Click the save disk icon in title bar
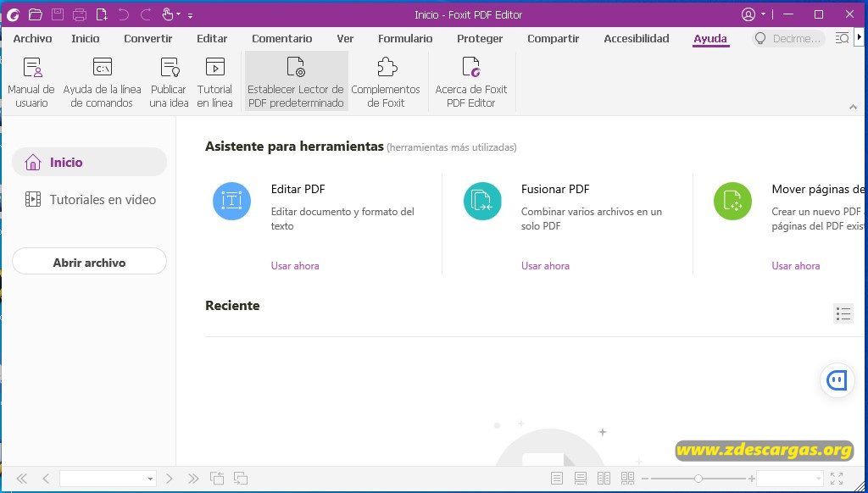The height and width of the screenshot is (493, 868). [58, 14]
